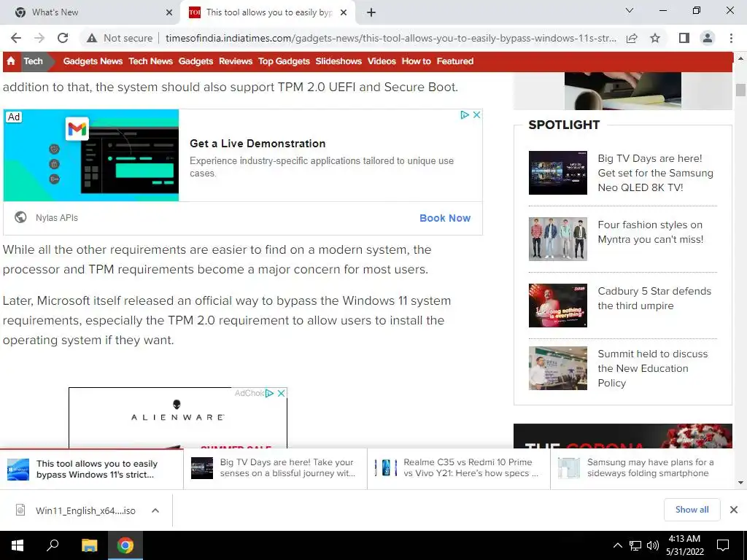Close the downloads bar
Screen dimensions: 747x560
pyautogui.click(x=734, y=510)
